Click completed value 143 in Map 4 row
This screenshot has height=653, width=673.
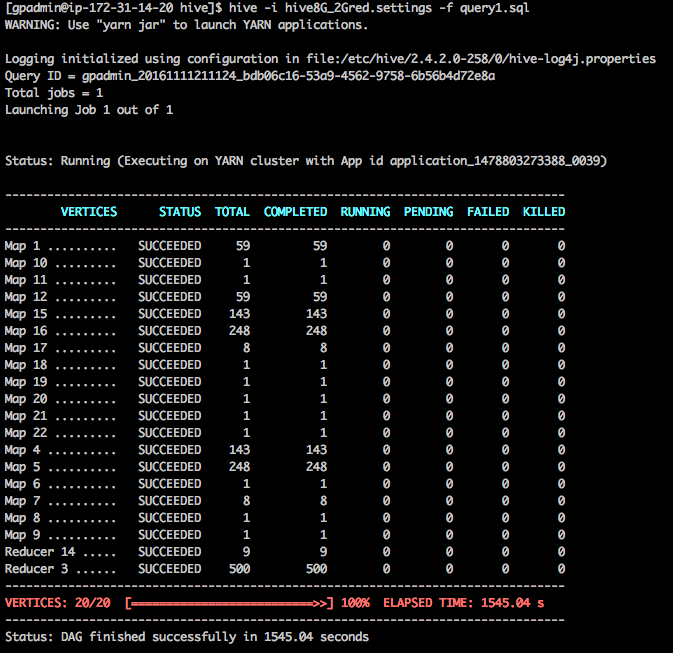coord(317,450)
